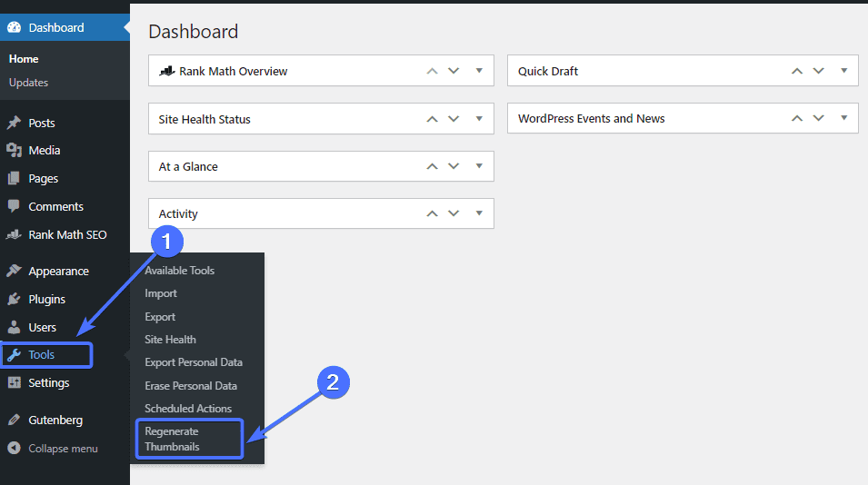This screenshot has width=868, height=485.
Task: Click the Comments speech bubble icon
Action: [x=14, y=206]
